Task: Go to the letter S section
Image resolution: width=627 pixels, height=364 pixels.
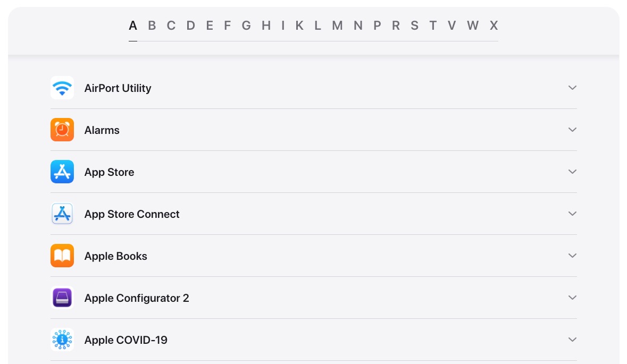Action: [414, 26]
